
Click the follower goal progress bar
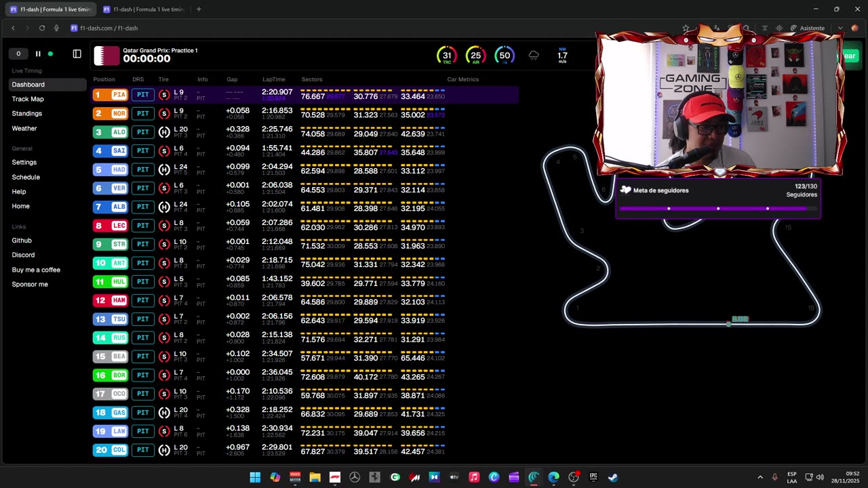click(x=718, y=209)
